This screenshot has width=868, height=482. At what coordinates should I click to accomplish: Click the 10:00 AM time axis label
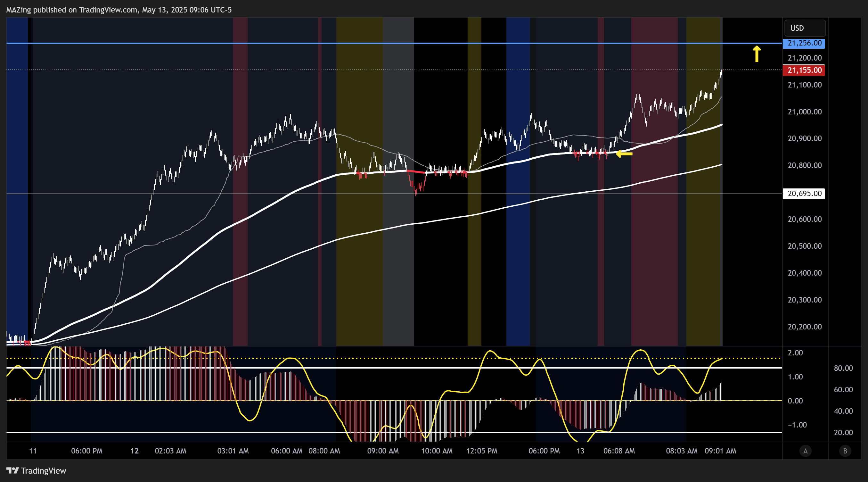pos(437,451)
